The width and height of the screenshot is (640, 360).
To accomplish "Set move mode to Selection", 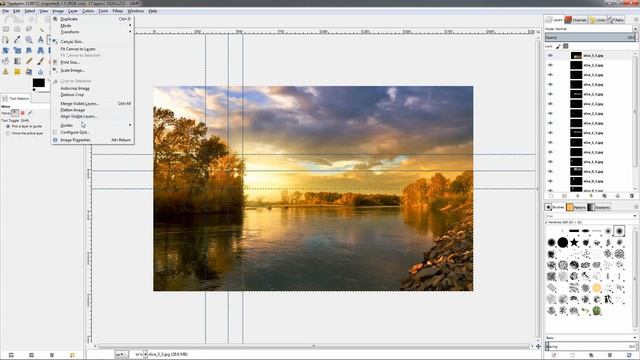I will point(22,113).
